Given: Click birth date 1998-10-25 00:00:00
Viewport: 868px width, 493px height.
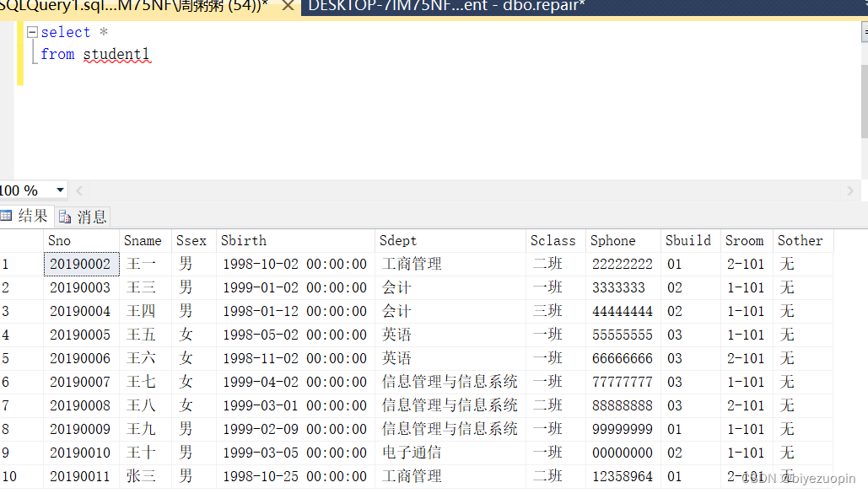Looking at the screenshot, I should pos(295,476).
